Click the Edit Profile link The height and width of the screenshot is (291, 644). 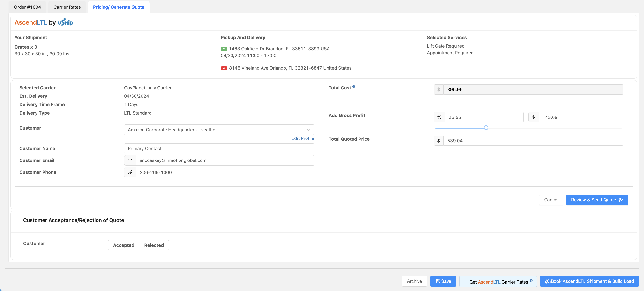point(302,138)
